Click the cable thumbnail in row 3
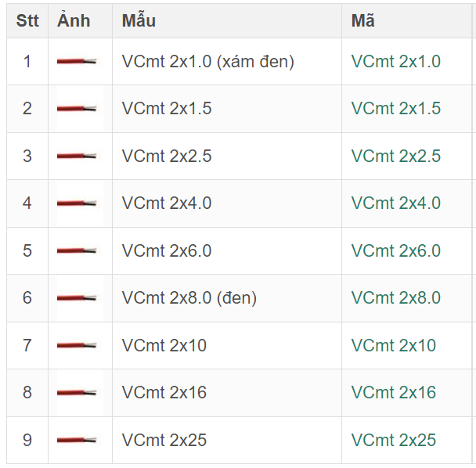The width and height of the screenshot is (476, 468). pyautogui.click(x=78, y=157)
